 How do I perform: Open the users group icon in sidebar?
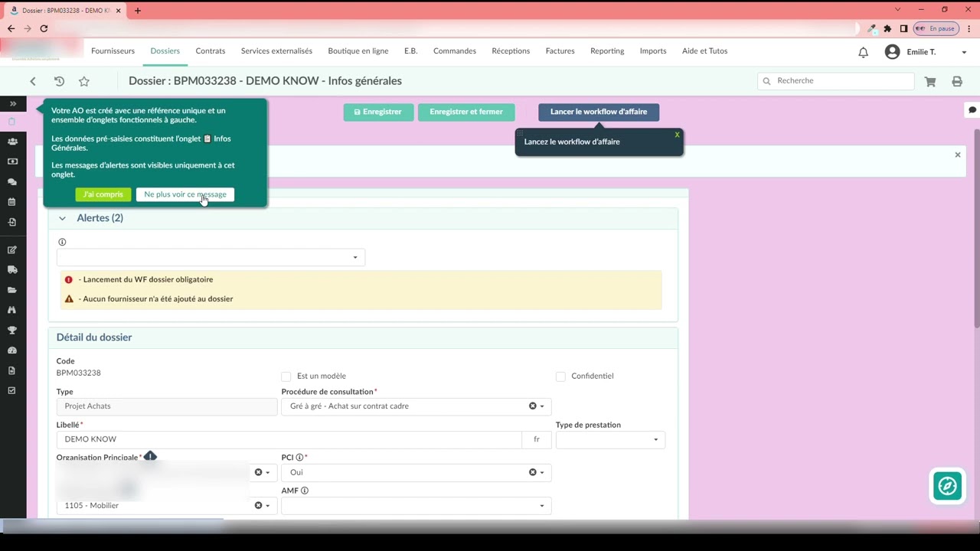(x=12, y=142)
